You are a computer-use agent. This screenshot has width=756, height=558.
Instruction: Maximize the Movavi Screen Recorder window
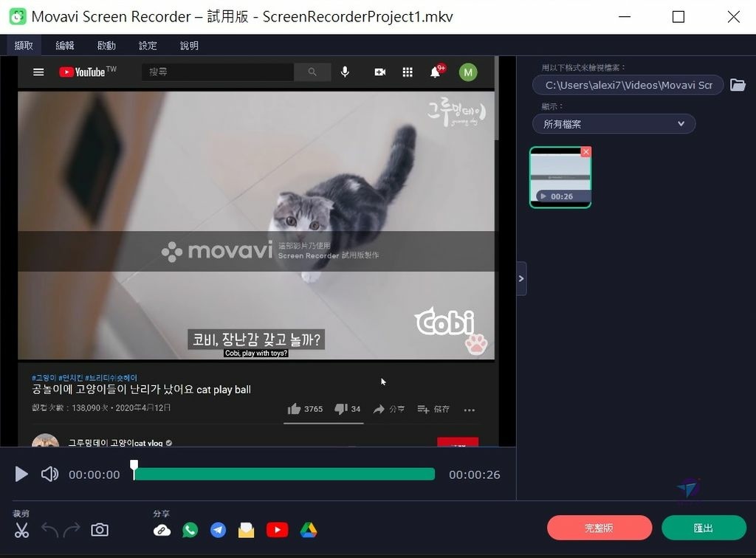click(x=678, y=17)
